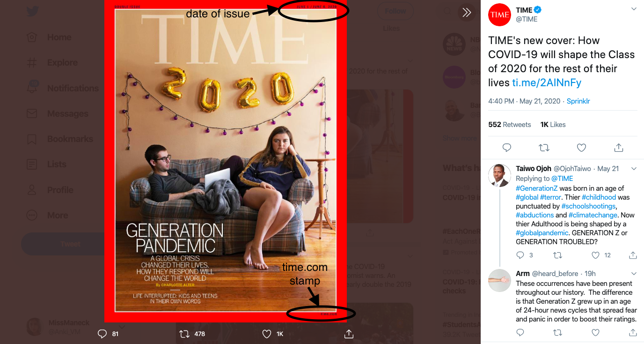This screenshot has height=344, width=644.
Task: Retweet Taiwo Ojoh's reply
Action: coord(557,255)
